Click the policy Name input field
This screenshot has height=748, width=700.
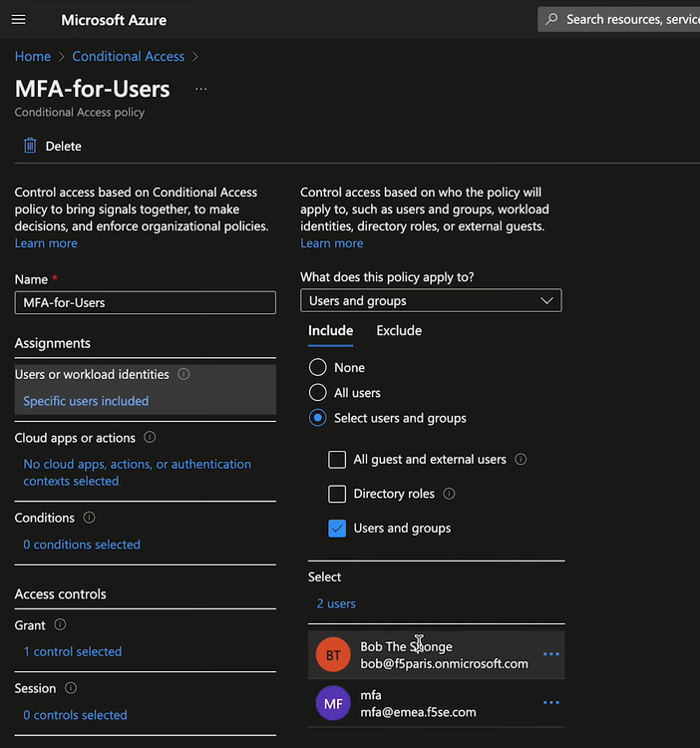click(146, 302)
